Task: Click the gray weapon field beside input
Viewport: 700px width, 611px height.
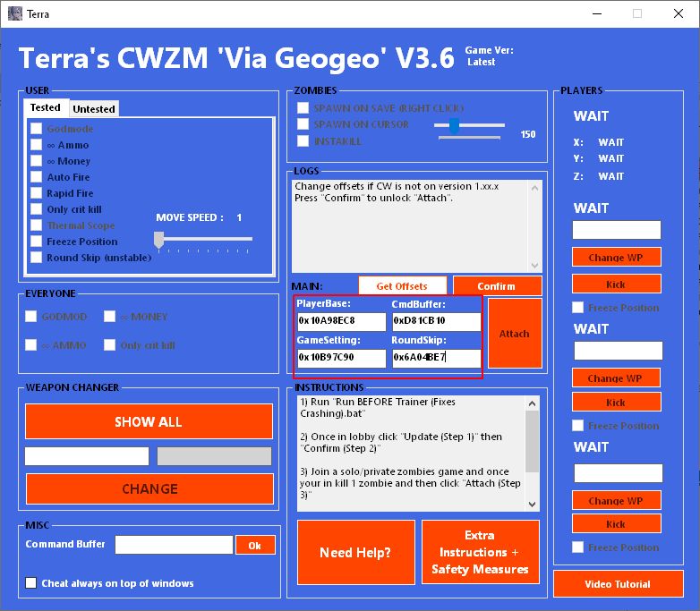Action: coord(214,456)
